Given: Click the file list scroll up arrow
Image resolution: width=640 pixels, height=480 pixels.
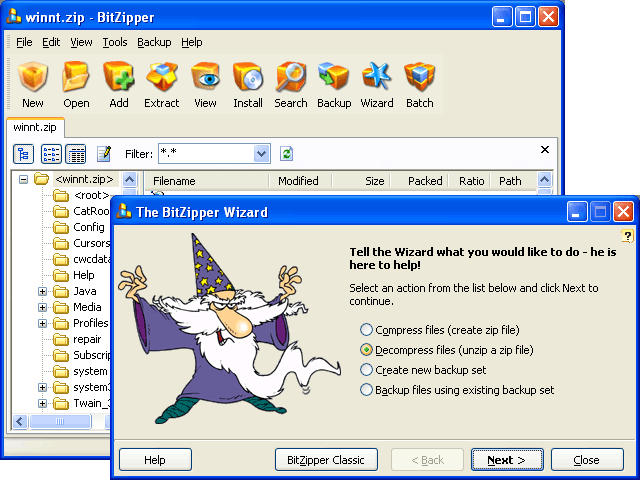Looking at the screenshot, I should [544, 179].
